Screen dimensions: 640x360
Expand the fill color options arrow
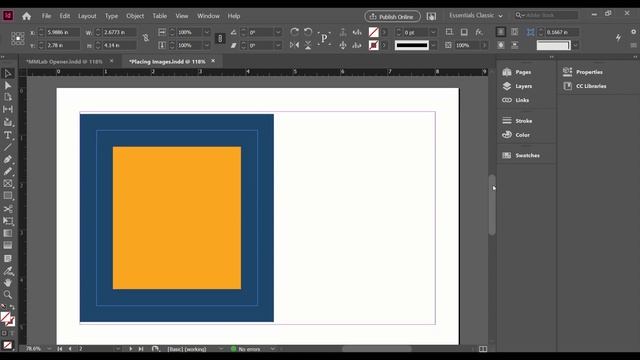pyautogui.click(x=384, y=32)
